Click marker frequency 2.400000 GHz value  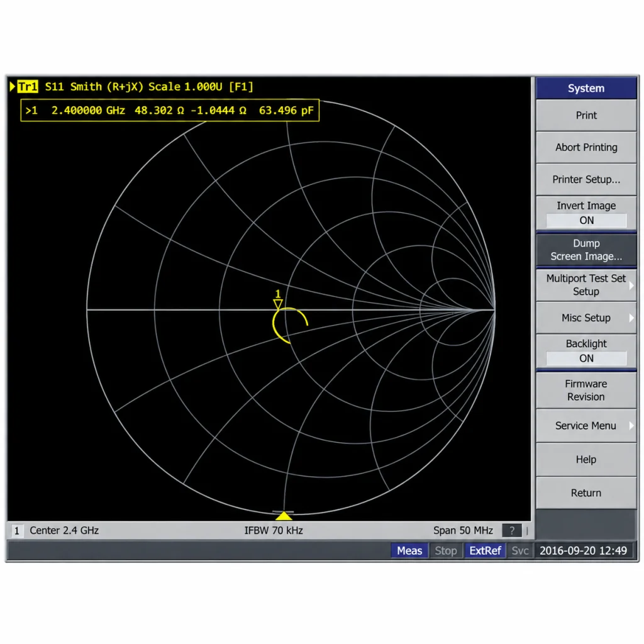pyautogui.click(x=88, y=111)
